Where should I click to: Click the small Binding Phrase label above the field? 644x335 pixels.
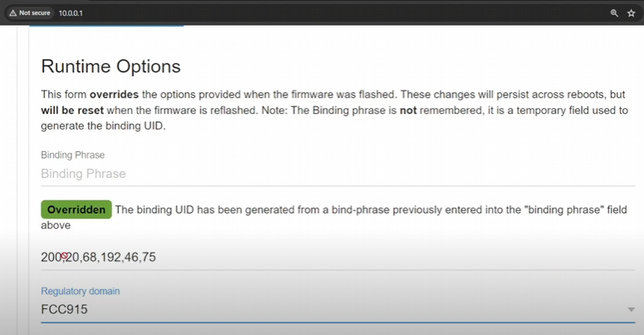click(73, 155)
